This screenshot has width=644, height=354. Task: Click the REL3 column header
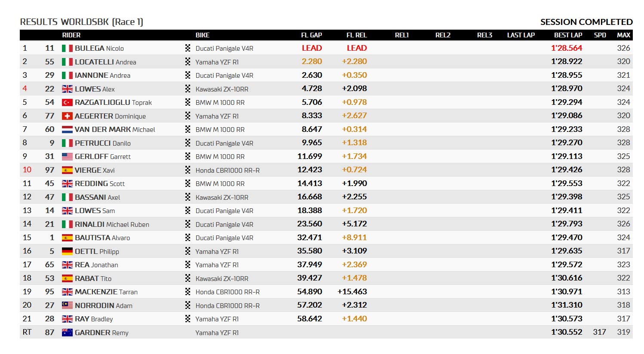484,35
